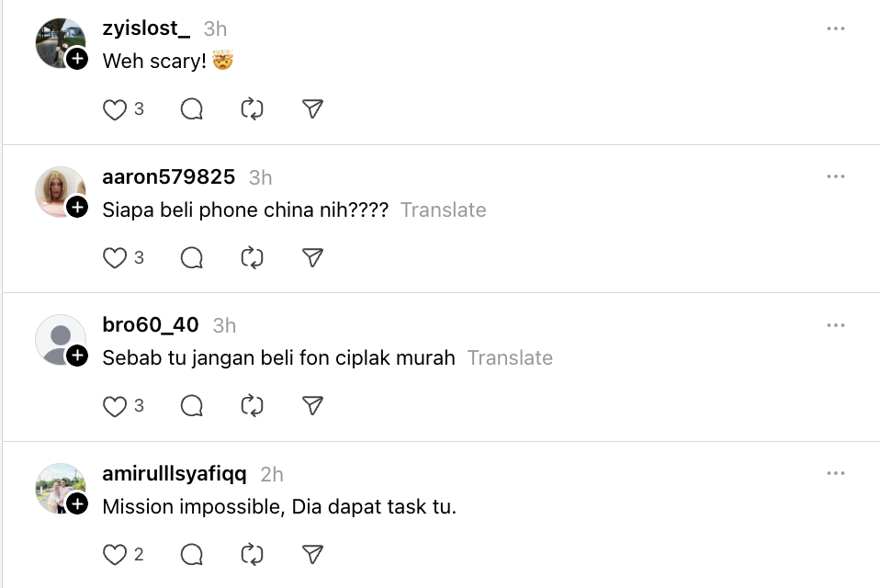This screenshot has height=588, width=880.
Task: Reply to zyislost_'s comment
Action: pyautogui.click(x=192, y=110)
